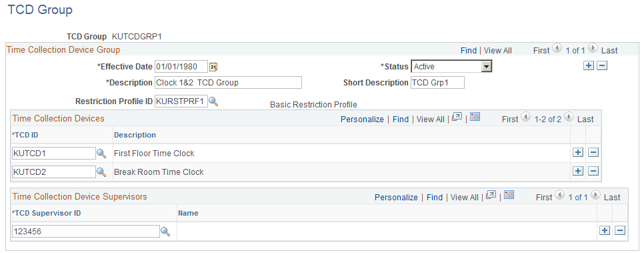Add row after First Floor Time Clock
The height and width of the screenshot is (253, 644).
tap(578, 153)
